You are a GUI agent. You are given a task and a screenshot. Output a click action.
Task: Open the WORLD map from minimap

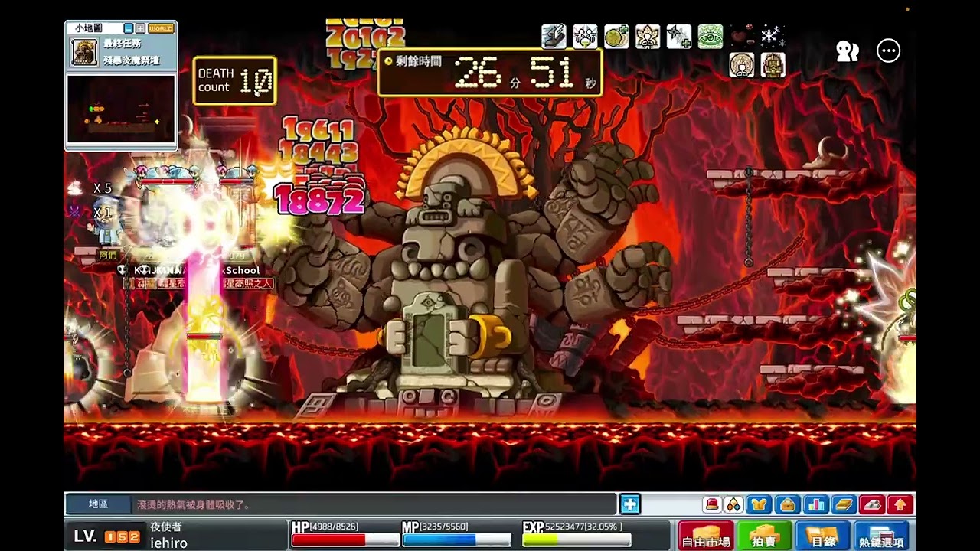[x=161, y=28]
